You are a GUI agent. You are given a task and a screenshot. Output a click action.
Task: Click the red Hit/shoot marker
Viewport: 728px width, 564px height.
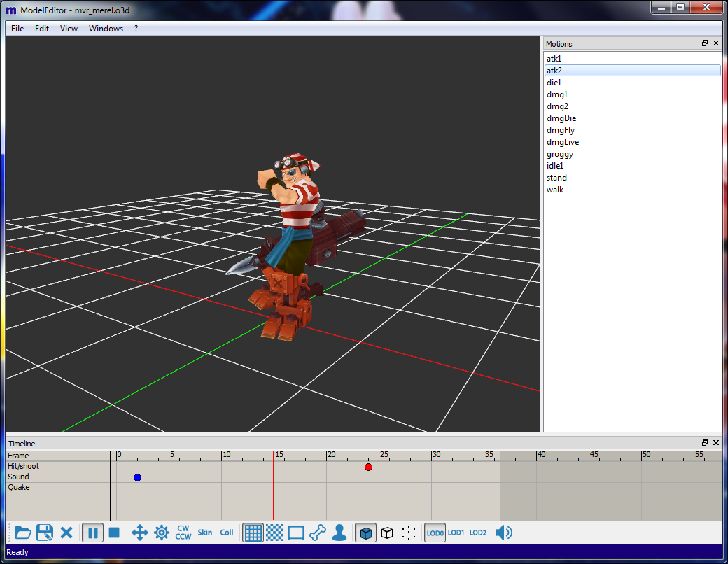(368, 467)
